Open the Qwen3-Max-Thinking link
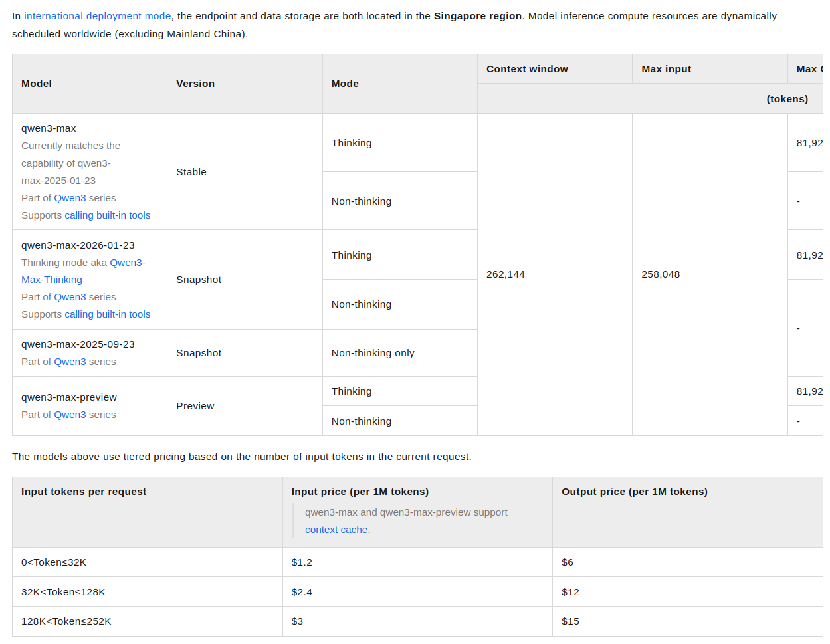Image resolution: width=830 pixels, height=644 pixels. coord(83,271)
